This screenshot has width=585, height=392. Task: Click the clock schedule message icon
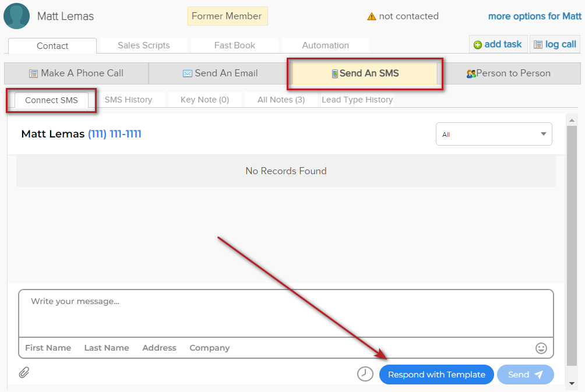(365, 374)
